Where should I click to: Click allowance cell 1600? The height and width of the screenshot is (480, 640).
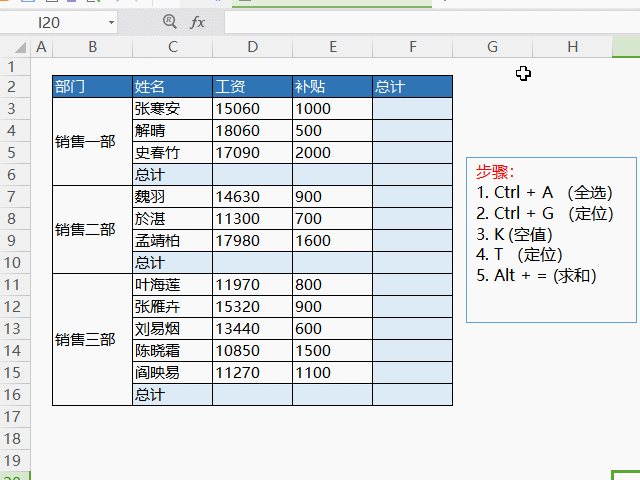333,241
